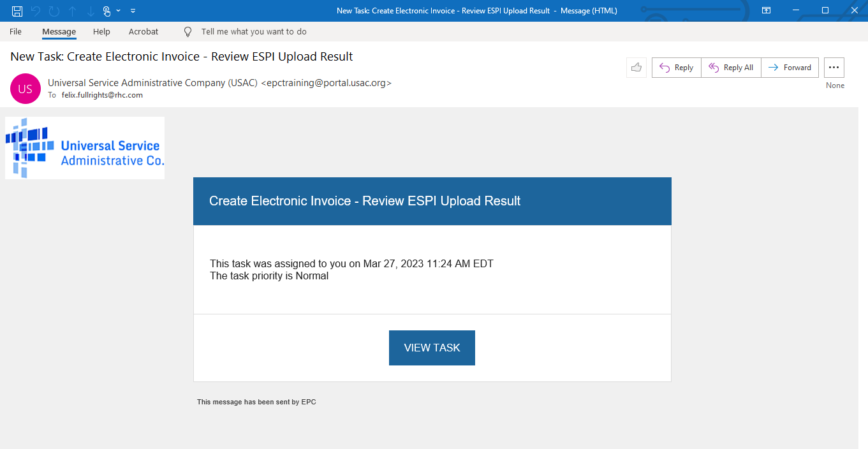
Task: Click the lightbulb Tell me icon
Action: (x=188, y=31)
